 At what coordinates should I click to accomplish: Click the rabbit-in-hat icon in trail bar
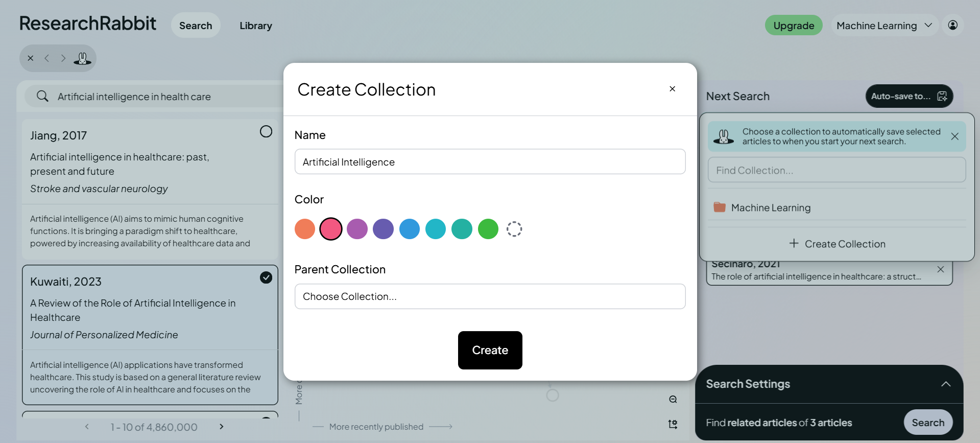pos(82,58)
